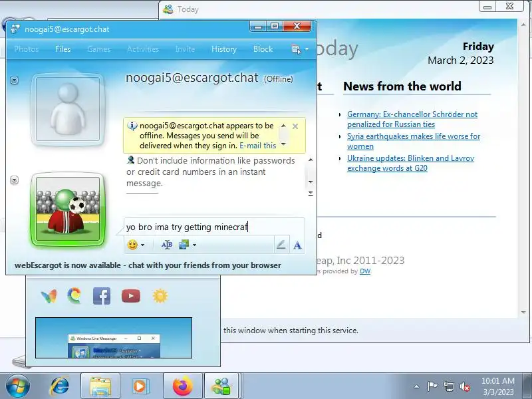This screenshot has height=399, width=532.
Task: Open the emoticon picker smiley icon
Action: (x=132, y=245)
